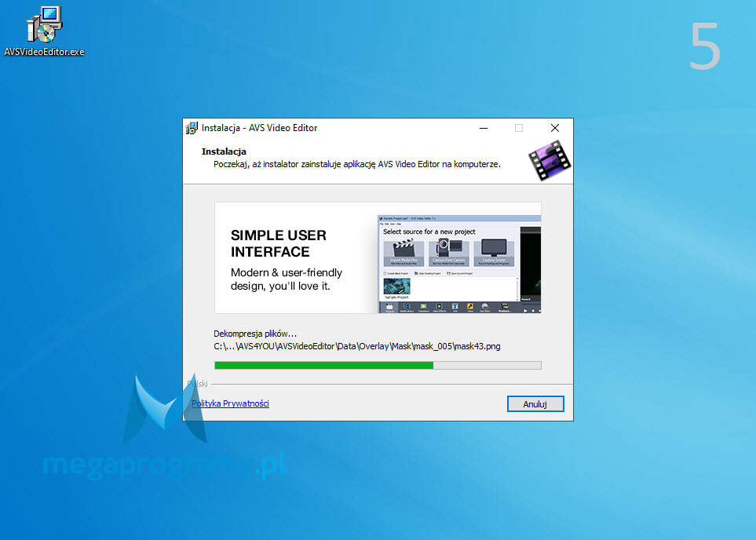Click the 'Select source for a new project' text
Image resolution: width=756 pixels, height=540 pixels.
click(x=429, y=232)
